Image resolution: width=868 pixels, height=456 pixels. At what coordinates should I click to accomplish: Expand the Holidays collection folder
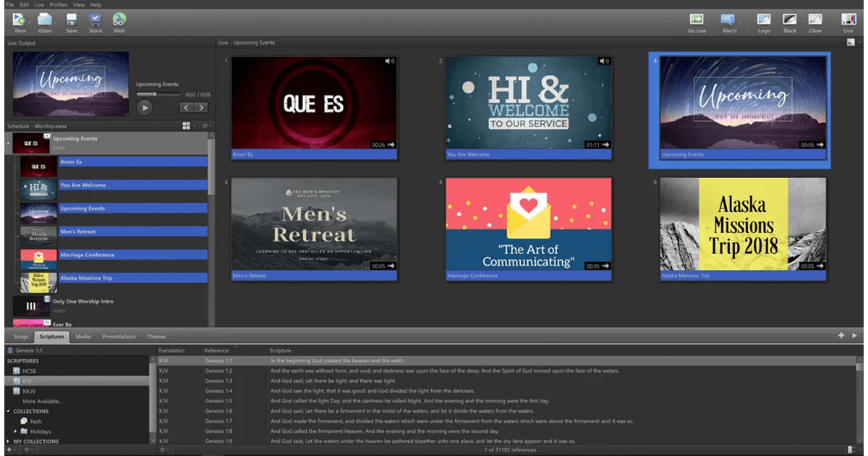pyautogui.click(x=16, y=431)
